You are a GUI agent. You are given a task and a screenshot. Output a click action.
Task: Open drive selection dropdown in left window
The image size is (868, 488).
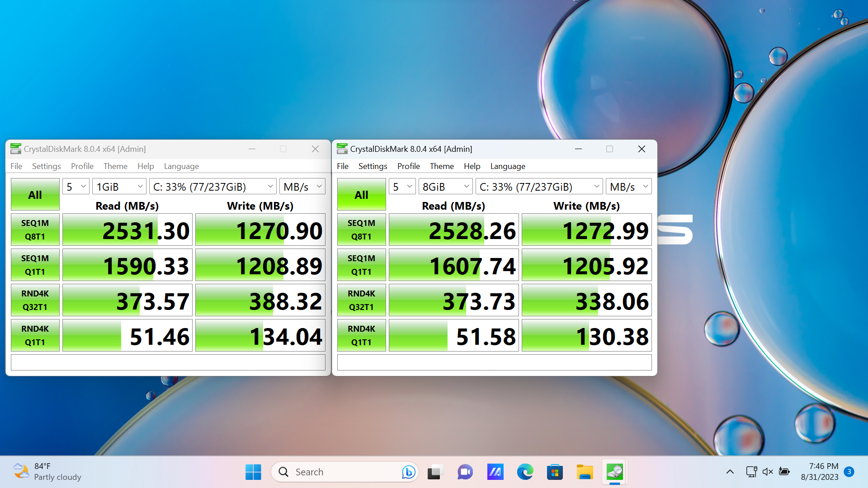click(x=213, y=187)
